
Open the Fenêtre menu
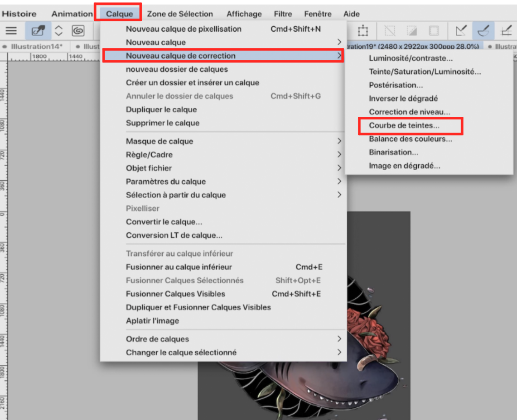pos(318,14)
